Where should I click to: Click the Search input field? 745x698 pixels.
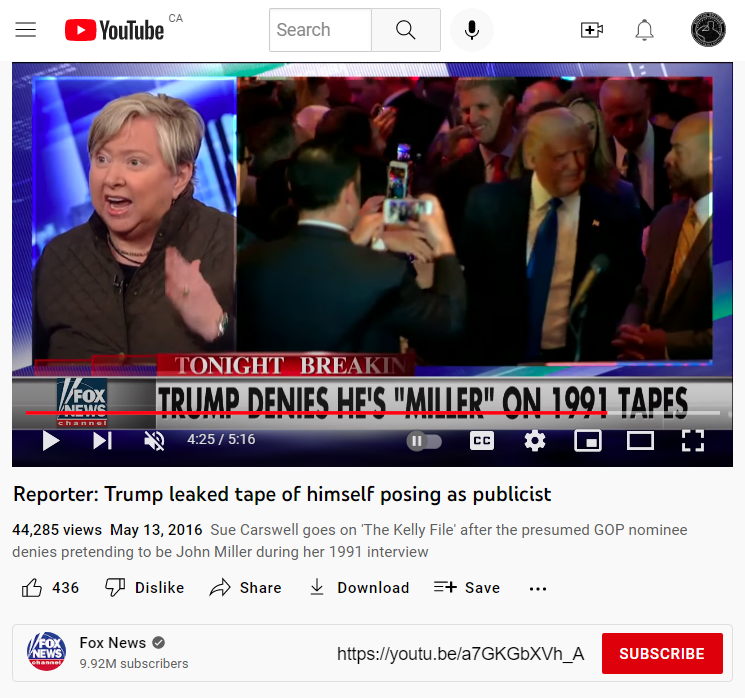320,30
